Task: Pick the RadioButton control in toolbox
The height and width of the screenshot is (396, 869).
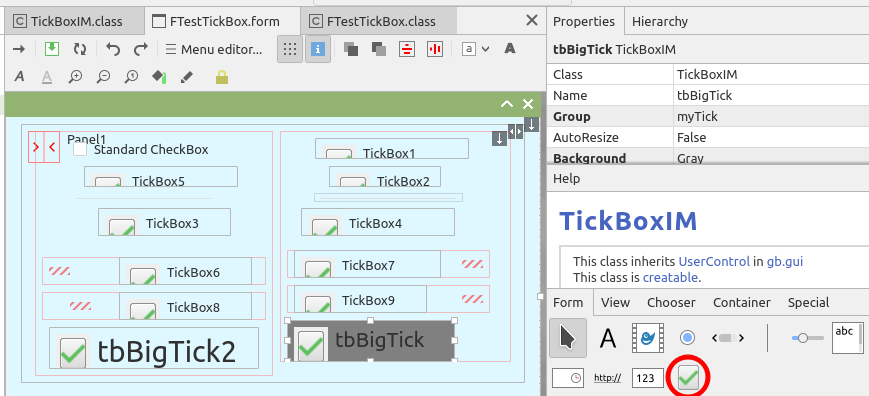Action: pyautogui.click(x=687, y=337)
